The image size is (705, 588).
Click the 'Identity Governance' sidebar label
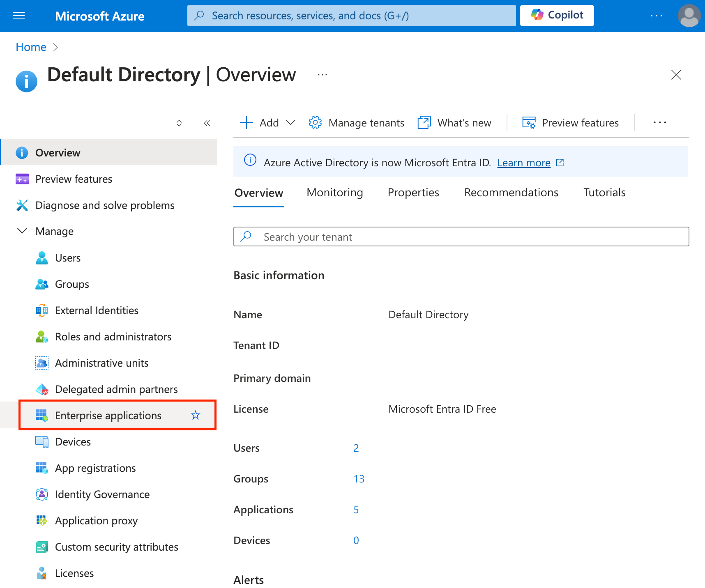coord(102,494)
